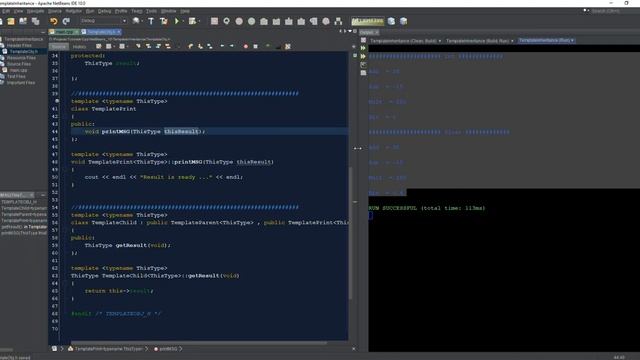
Task: Close the Output panel tab
Action: click(x=377, y=32)
